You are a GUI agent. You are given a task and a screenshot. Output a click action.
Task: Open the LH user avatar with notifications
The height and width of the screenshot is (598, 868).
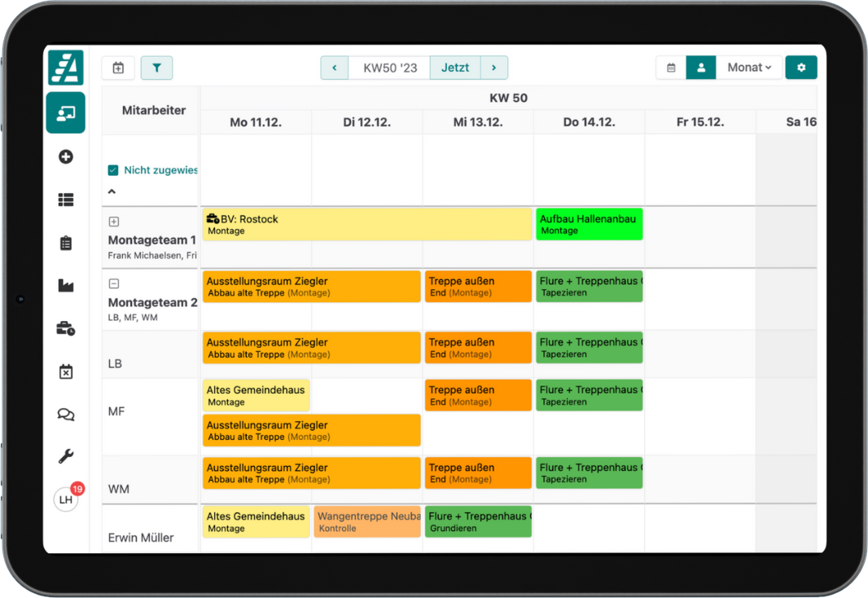(67, 499)
